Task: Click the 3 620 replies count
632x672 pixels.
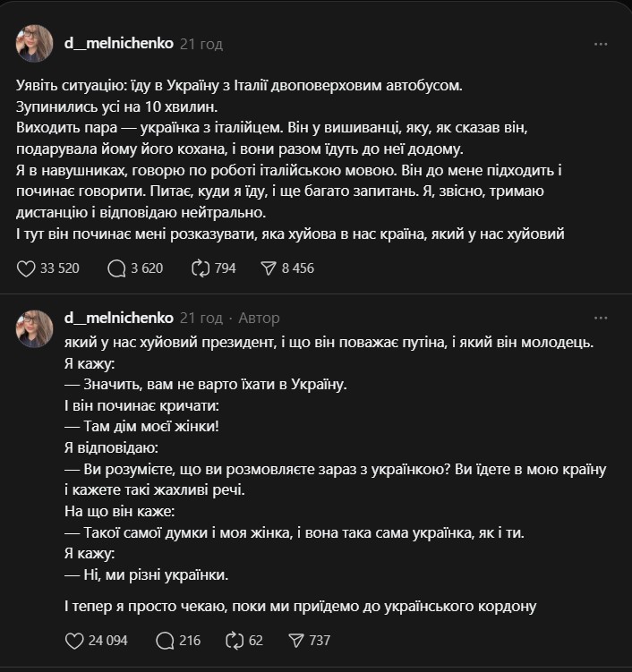Action: pyautogui.click(x=146, y=268)
